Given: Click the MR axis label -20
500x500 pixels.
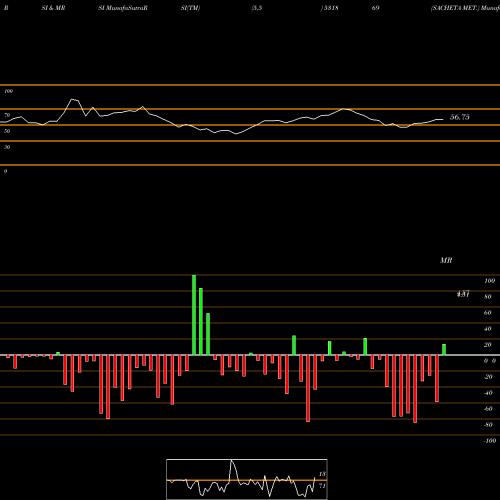Looking at the screenshot, I should point(488,377).
